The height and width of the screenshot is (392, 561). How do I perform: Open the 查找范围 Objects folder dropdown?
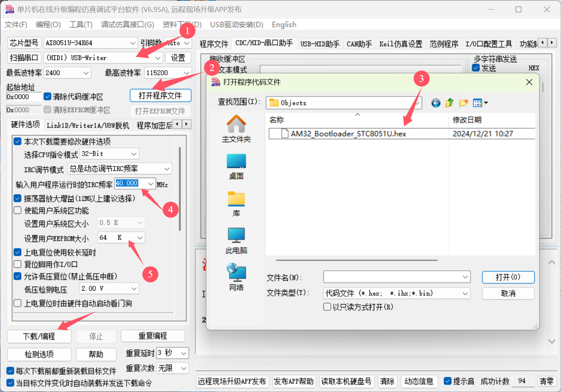344,103
